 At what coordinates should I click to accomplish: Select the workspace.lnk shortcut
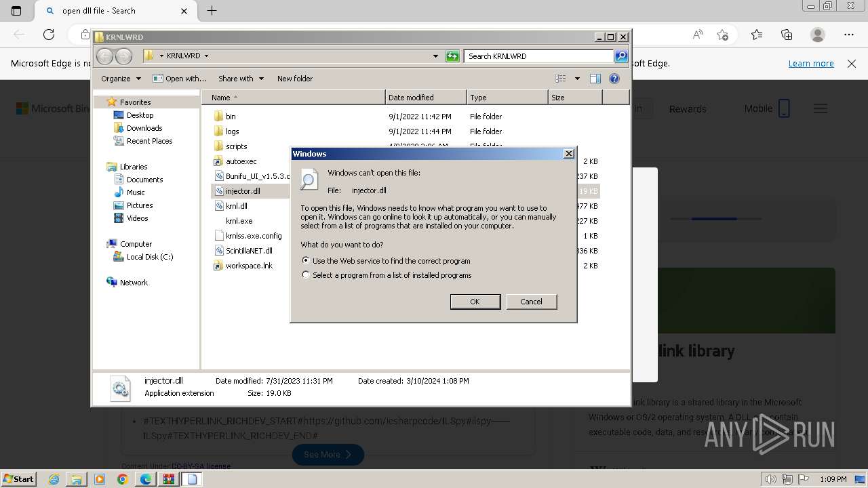point(249,266)
